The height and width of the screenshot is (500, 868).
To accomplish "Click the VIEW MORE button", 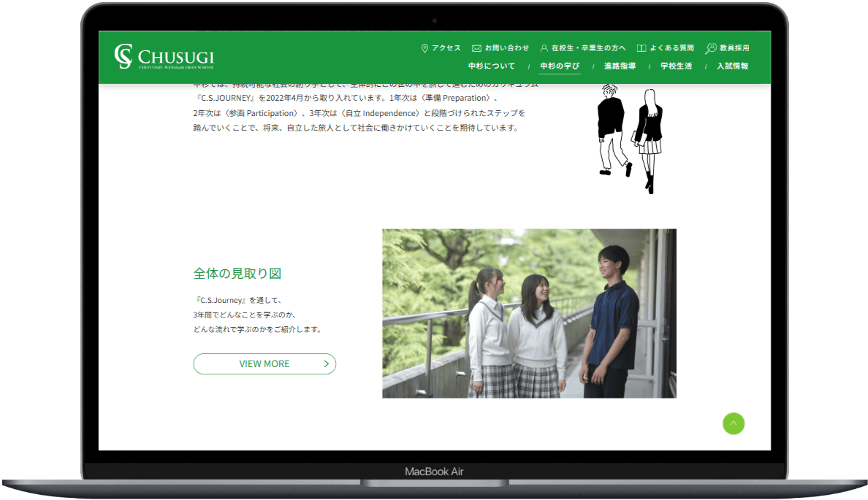I will tap(264, 364).
